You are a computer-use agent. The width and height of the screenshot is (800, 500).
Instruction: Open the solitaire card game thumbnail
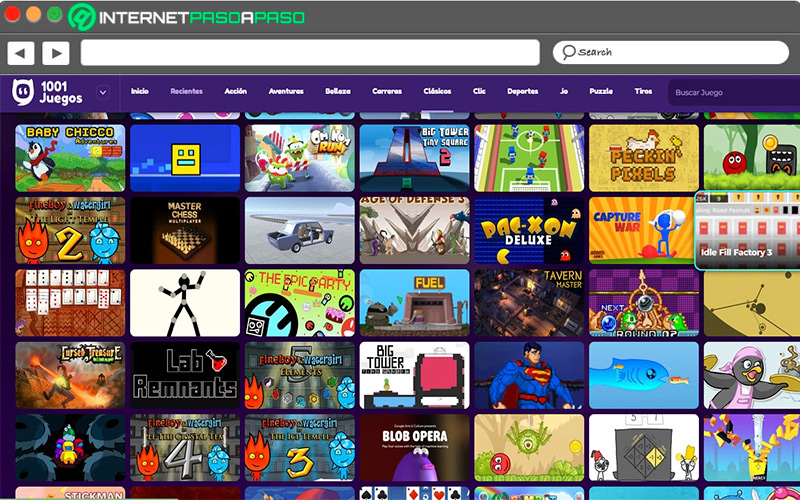(70, 303)
